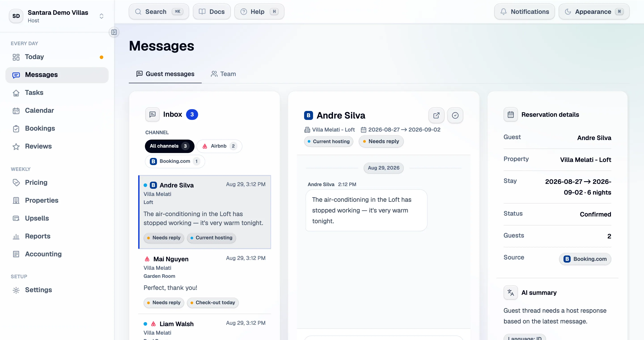
Task: Click the AI summary translate icon
Action: (511, 293)
